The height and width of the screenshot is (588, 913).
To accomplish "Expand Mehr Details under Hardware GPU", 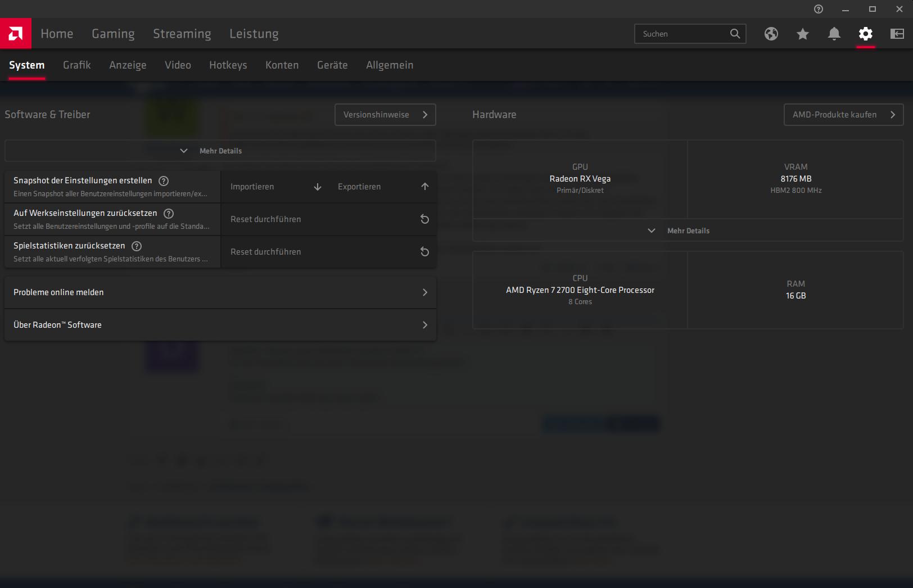I will [688, 230].
